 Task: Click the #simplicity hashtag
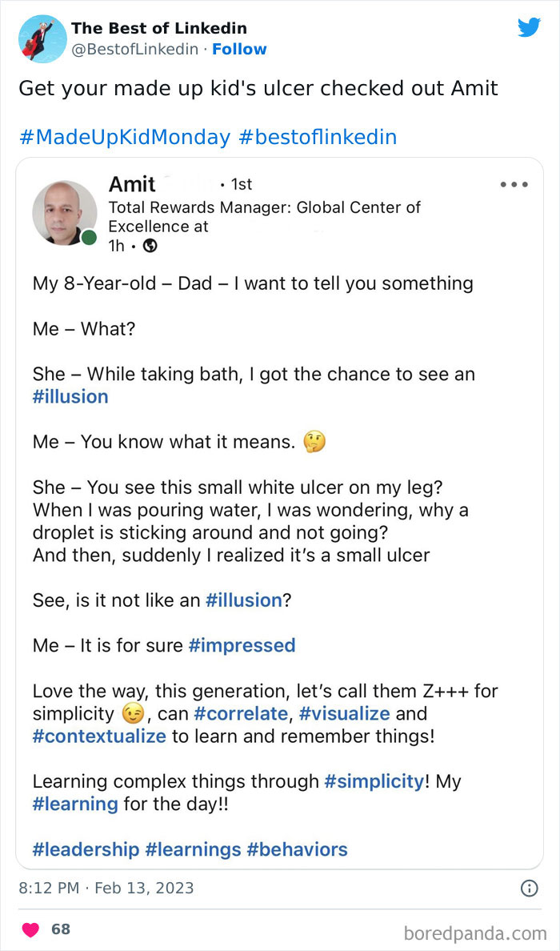tap(374, 780)
